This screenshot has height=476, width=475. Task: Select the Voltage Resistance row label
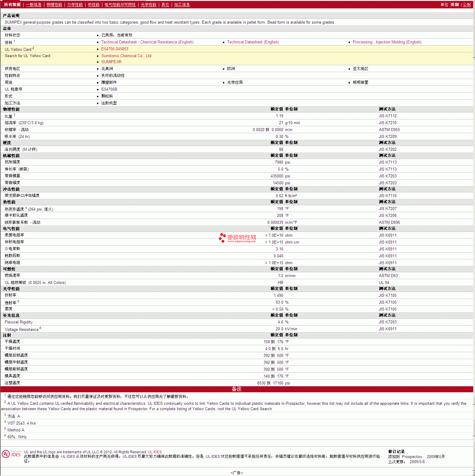click(22, 329)
